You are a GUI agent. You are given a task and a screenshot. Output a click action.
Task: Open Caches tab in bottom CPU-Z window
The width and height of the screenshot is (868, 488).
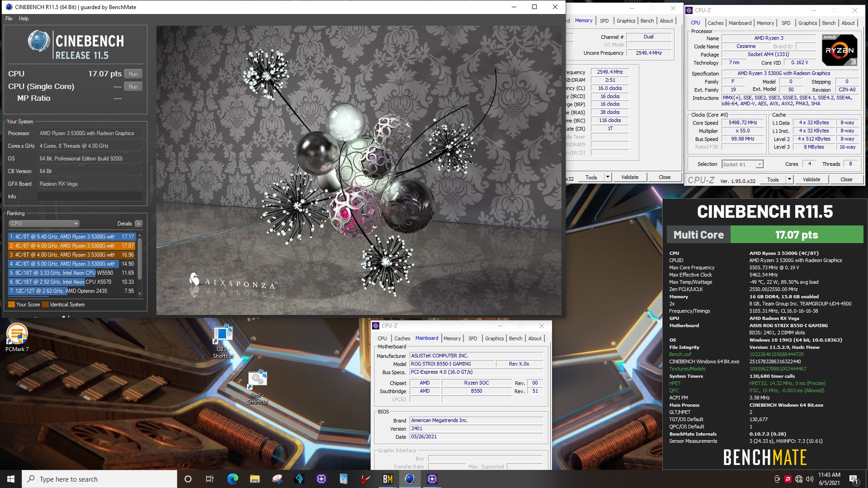click(402, 338)
